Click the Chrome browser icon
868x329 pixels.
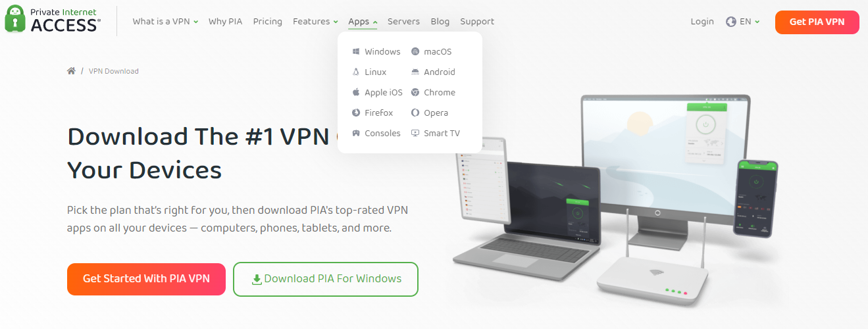pos(415,92)
